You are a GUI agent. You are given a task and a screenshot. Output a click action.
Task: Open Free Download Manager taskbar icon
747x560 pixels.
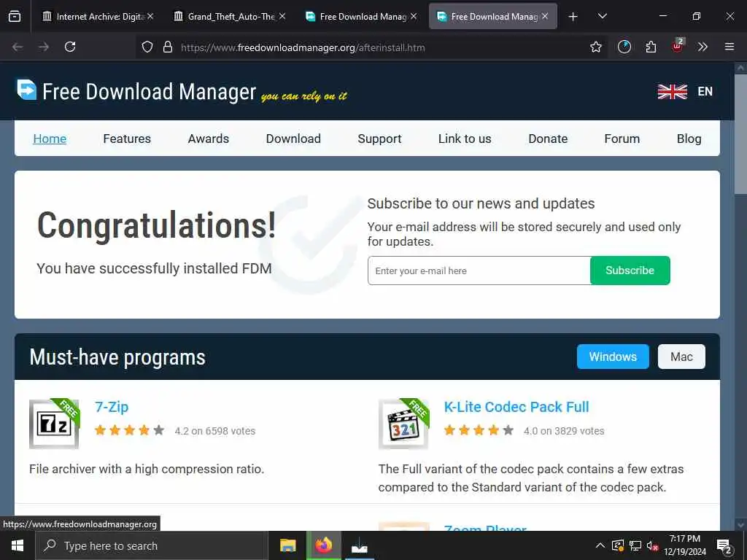click(x=359, y=546)
